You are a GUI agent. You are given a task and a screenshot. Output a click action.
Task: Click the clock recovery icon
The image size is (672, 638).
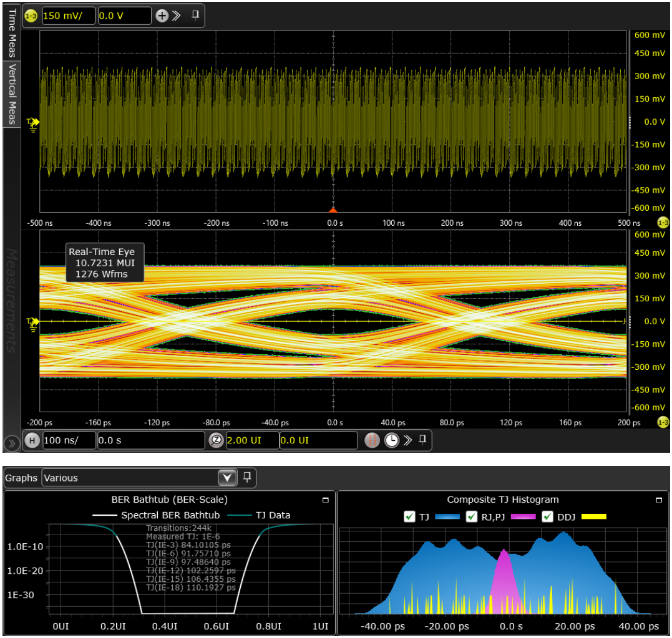tap(391, 440)
